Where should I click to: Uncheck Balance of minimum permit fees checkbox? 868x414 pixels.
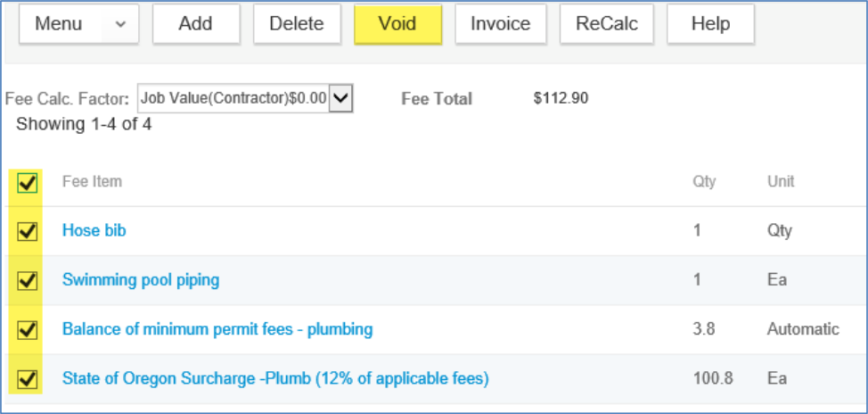click(28, 330)
